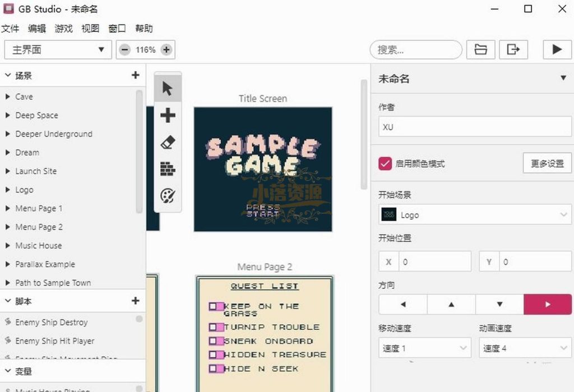
Task: Open the 窗口 menu
Action: pyautogui.click(x=117, y=29)
